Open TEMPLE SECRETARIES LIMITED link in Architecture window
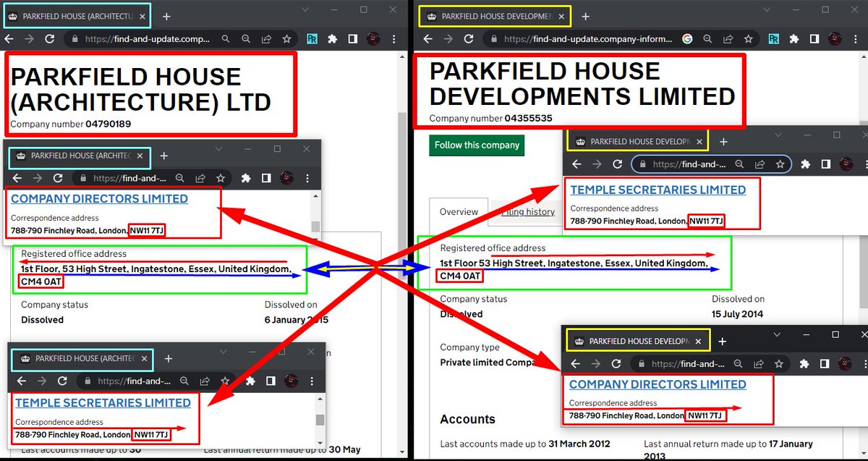 [x=103, y=403]
